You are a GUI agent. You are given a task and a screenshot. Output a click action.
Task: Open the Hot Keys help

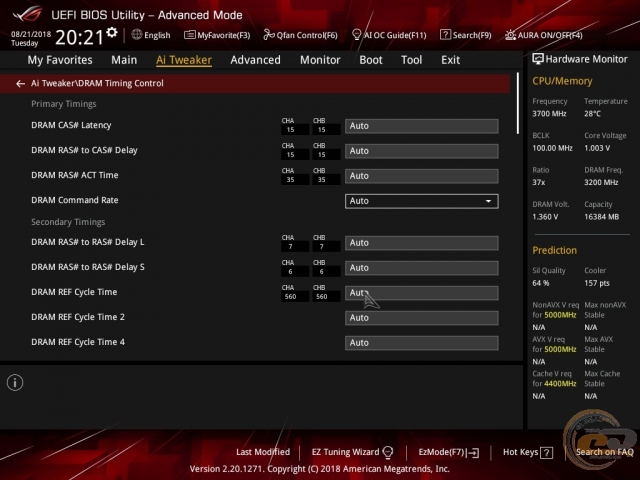[528, 452]
